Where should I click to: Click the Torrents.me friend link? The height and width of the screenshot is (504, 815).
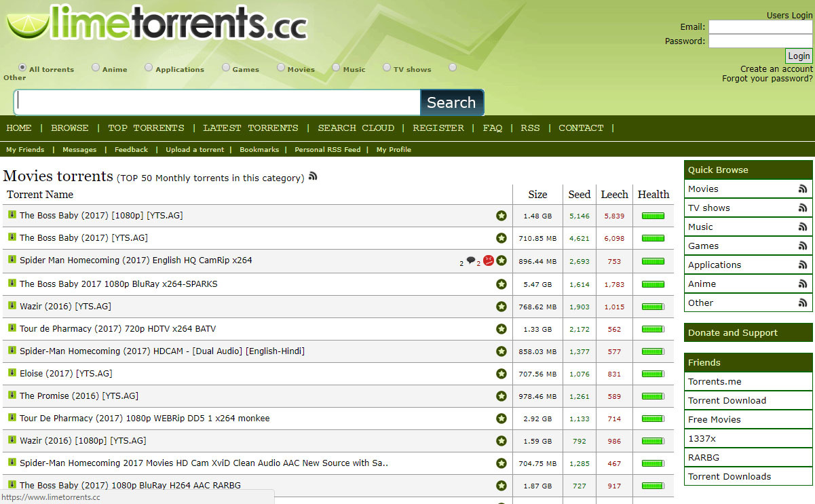click(x=715, y=382)
